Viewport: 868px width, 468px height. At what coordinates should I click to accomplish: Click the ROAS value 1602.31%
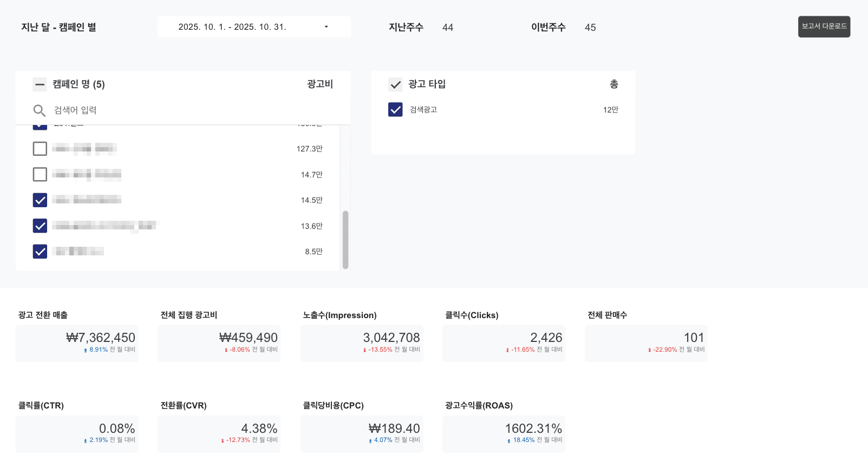pyautogui.click(x=534, y=429)
